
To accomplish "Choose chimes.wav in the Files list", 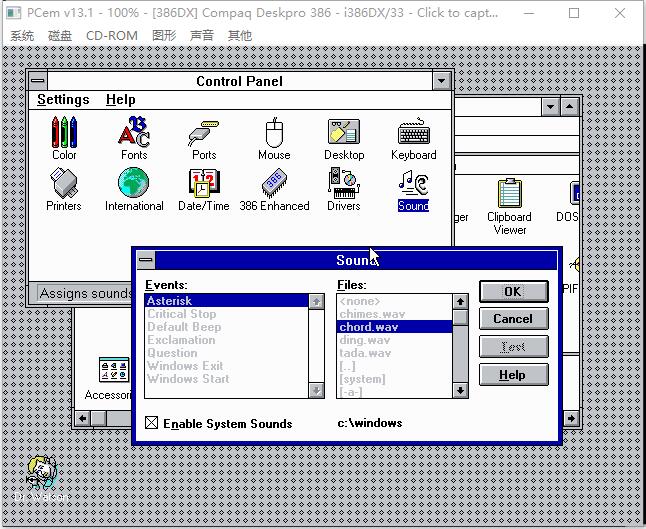I will 394,314.
